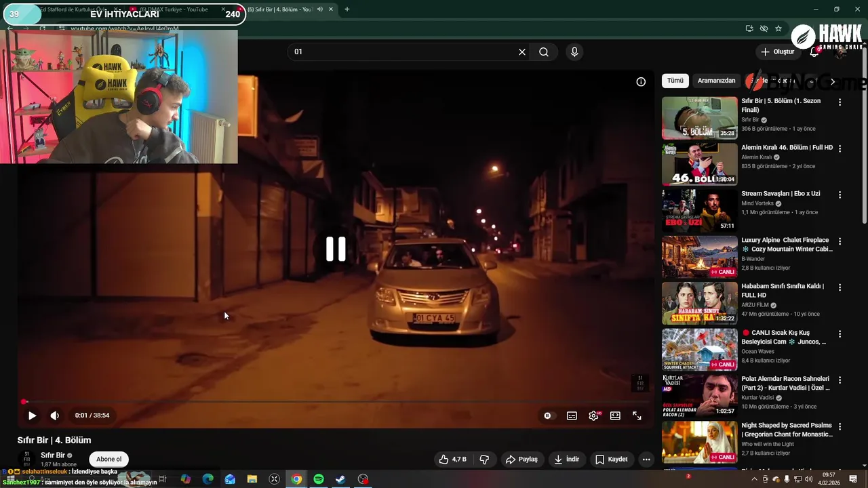Screen dimensions: 868x488
Task: Open options menu for Kış Kuş Besleyicisi stream
Action: point(840,334)
